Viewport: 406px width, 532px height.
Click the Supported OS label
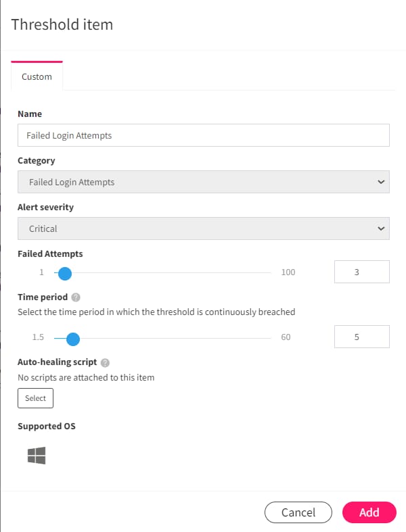47,427
